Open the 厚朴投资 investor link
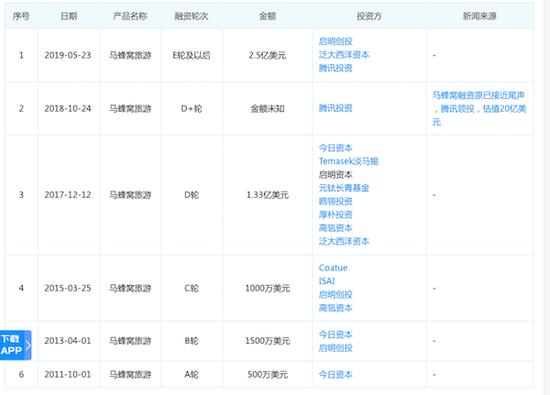This screenshot has width=550, height=395. 335,215
